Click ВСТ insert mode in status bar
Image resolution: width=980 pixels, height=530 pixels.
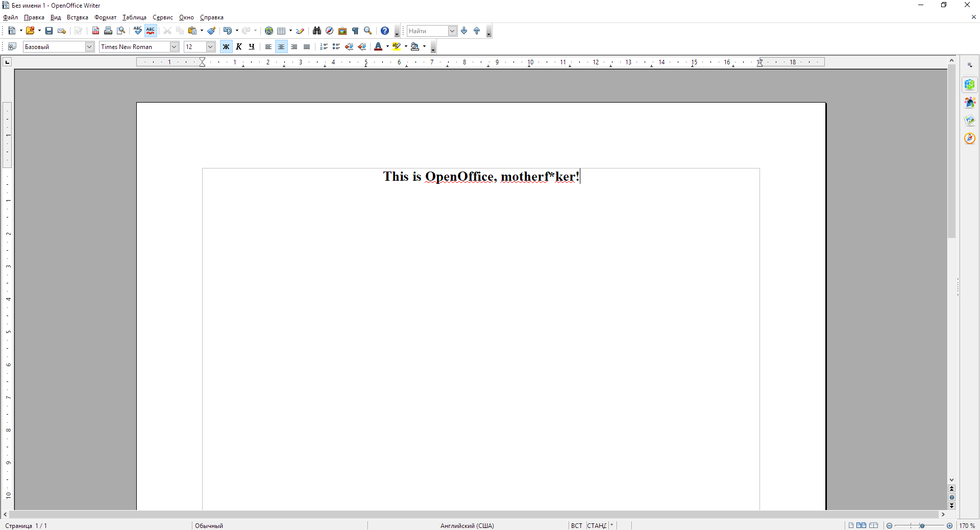tap(577, 525)
